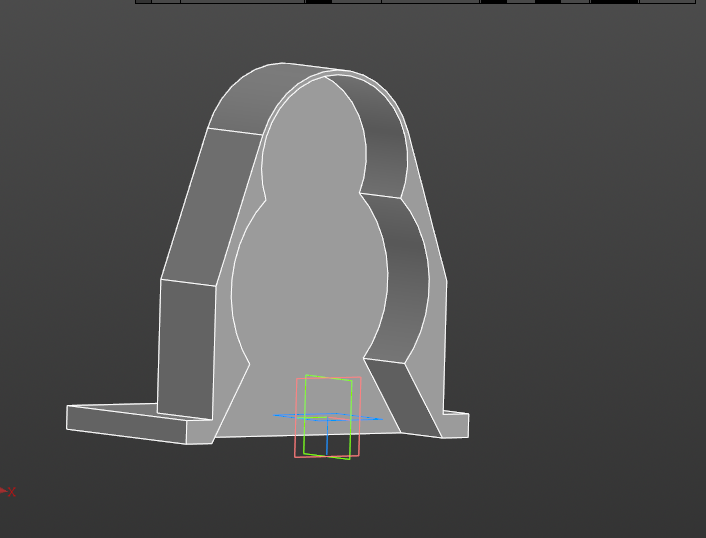The width and height of the screenshot is (706, 538).
Task: Select the upper curved inner wall of the pocket
Action: pyautogui.click(x=383, y=135)
